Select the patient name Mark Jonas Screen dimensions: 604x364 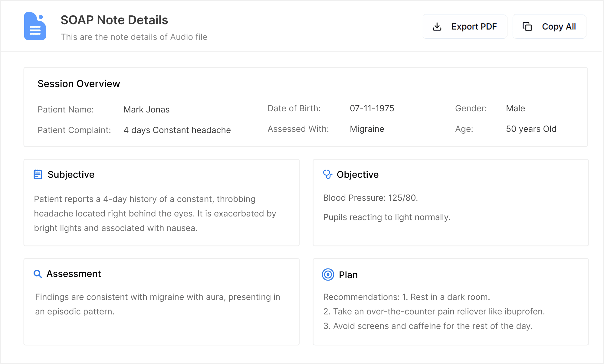(x=146, y=109)
